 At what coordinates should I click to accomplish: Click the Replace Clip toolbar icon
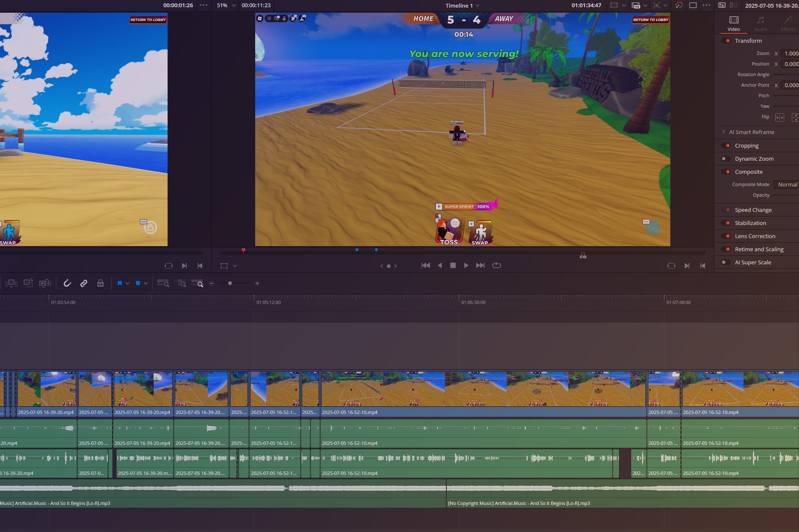(45, 283)
